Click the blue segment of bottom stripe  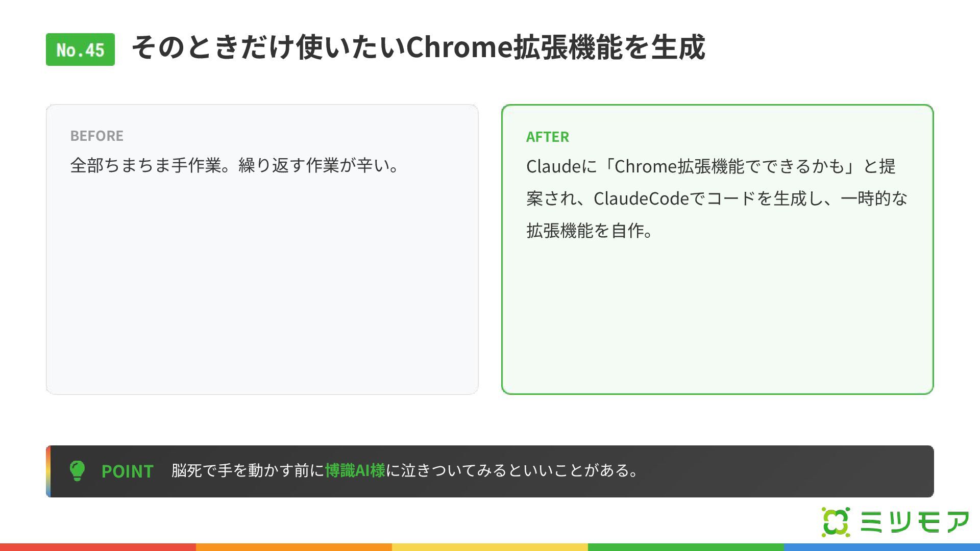click(882, 547)
